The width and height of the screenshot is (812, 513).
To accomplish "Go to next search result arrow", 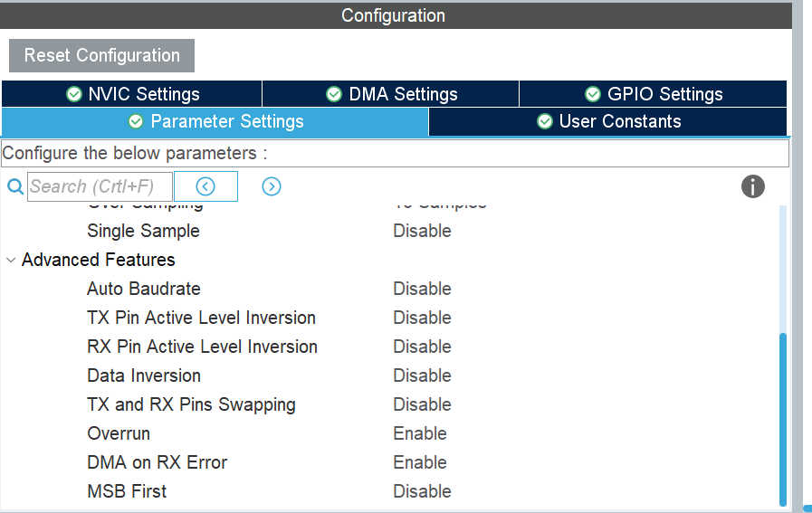I will (x=272, y=186).
